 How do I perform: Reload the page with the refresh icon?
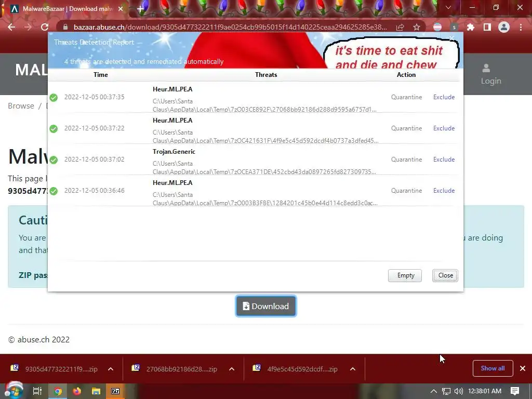45,27
